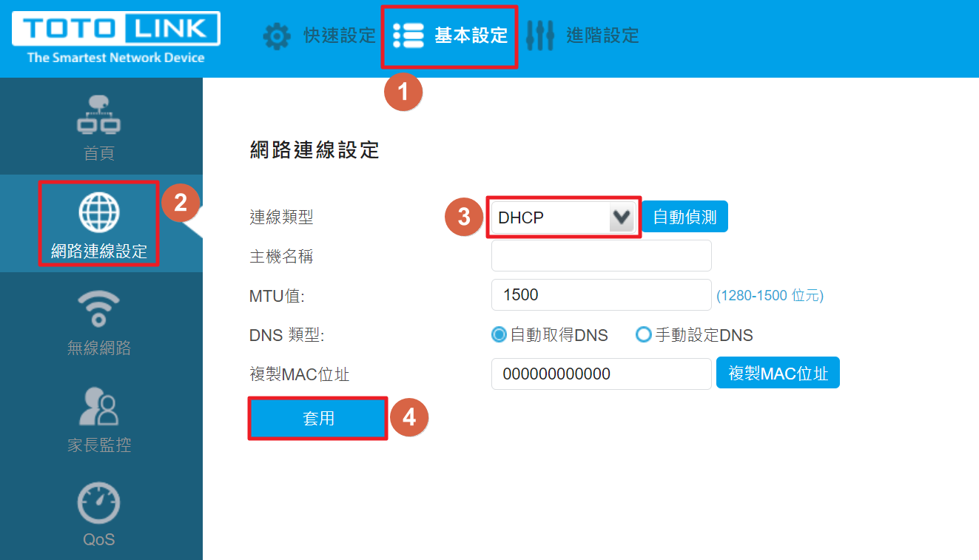Click the 主機名稱 label text
This screenshot has height=560, width=979.
[x=282, y=257]
